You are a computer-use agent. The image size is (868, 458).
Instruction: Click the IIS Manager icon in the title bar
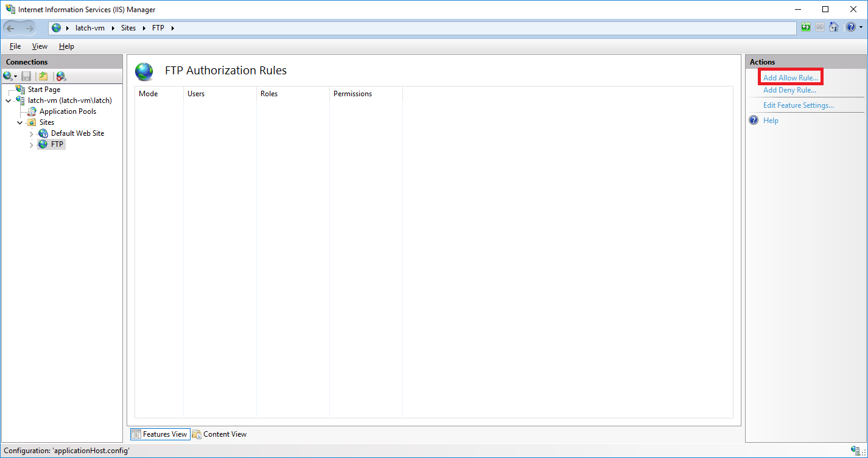pyautogui.click(x=10, y=9)
